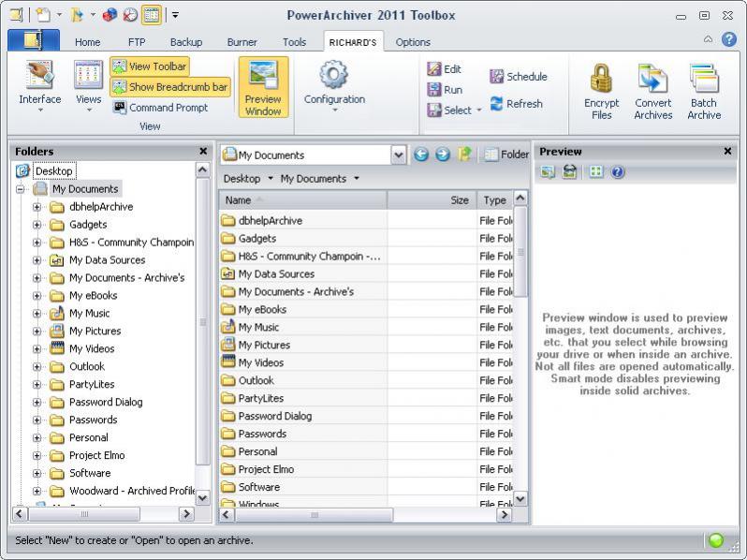747x560 pixels.
Task: Toggle Show Breadcrumb bar option
Action: (170, 87)
